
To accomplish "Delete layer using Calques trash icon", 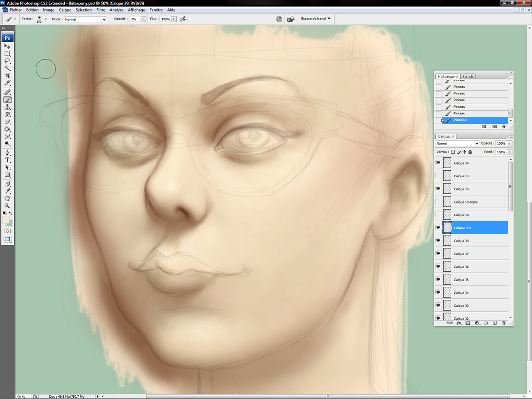I will click(504, 323).
